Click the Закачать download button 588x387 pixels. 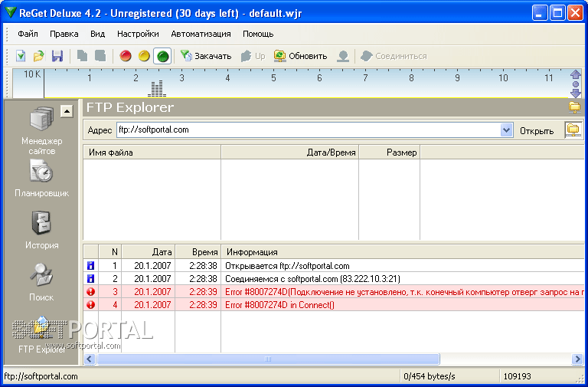tap(205, 56)
